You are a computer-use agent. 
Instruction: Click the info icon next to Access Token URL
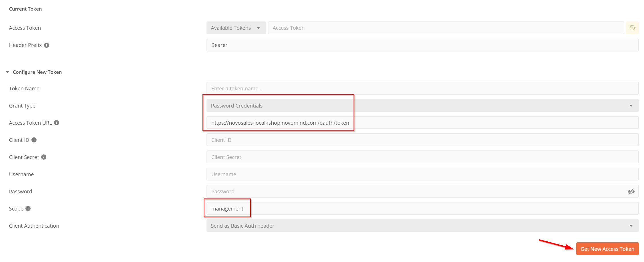coord(57,123)
